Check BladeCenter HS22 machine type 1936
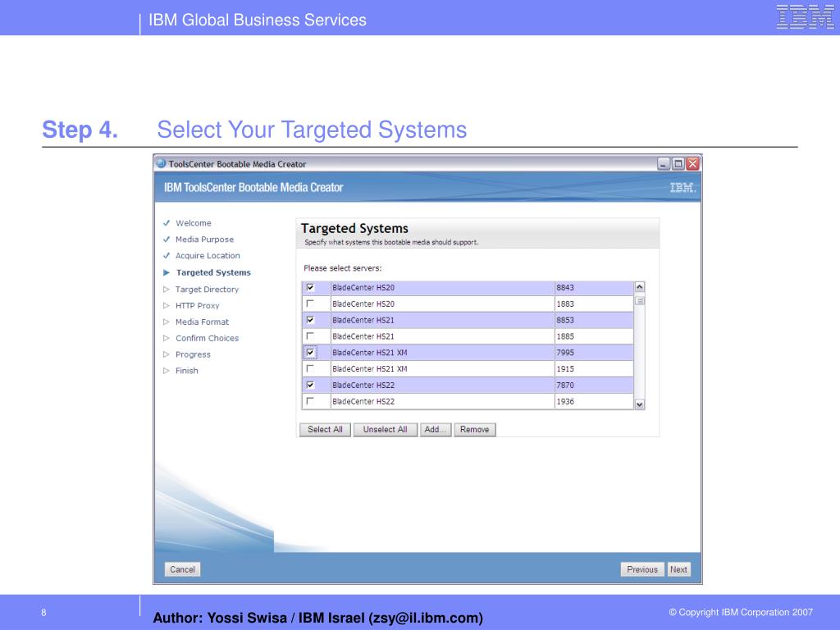Screen dimensions: 840x630 310,401
